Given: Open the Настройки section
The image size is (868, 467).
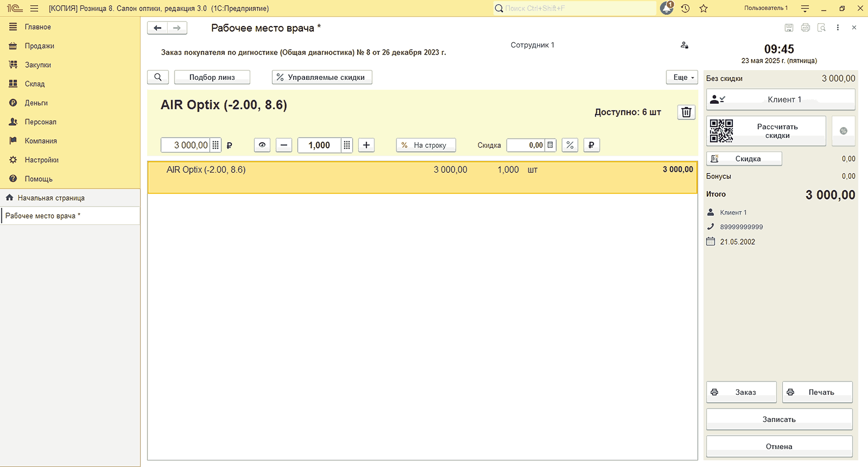Looking at the screenshot, I should click(41, 160).
